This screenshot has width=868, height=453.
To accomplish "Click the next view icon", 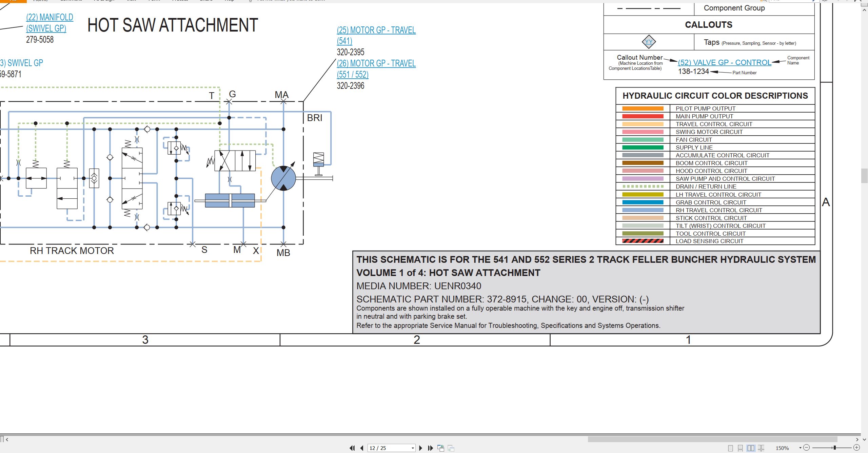I will pos(451,448).
